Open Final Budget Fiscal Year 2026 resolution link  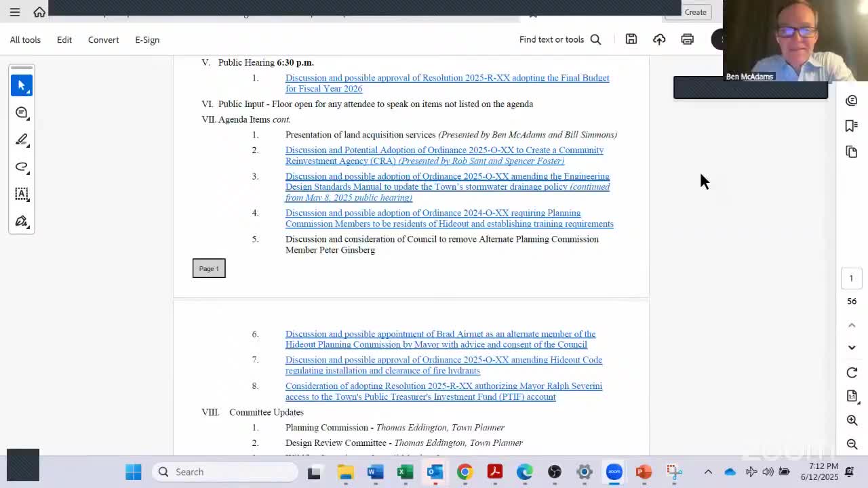pos(447,83)
